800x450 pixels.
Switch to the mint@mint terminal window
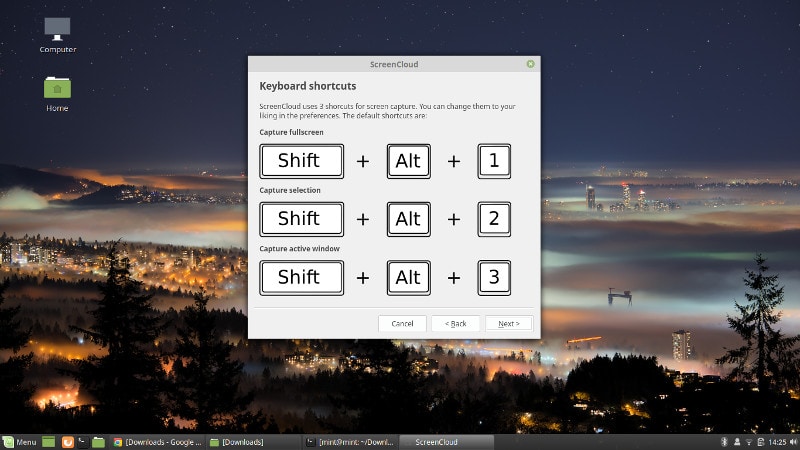pyautogui.click(x=350, y=441)
